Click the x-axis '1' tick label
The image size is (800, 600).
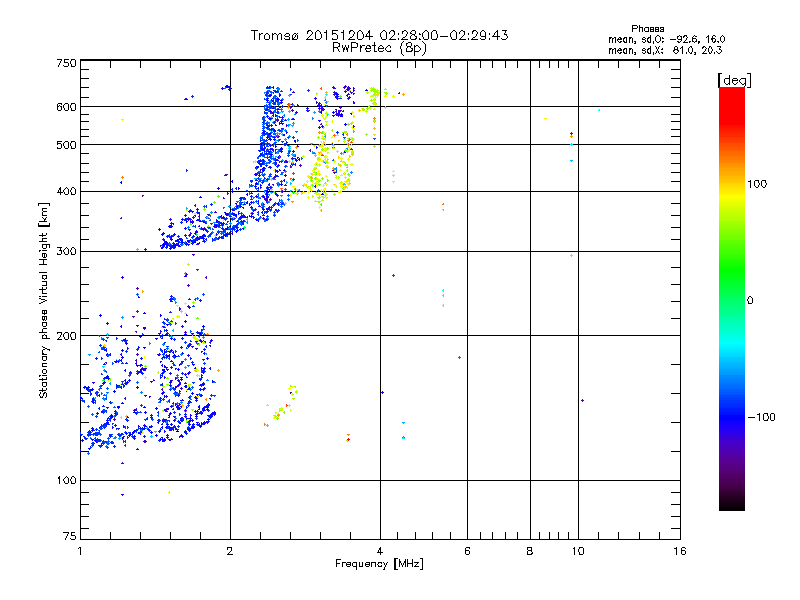point(80,551)
